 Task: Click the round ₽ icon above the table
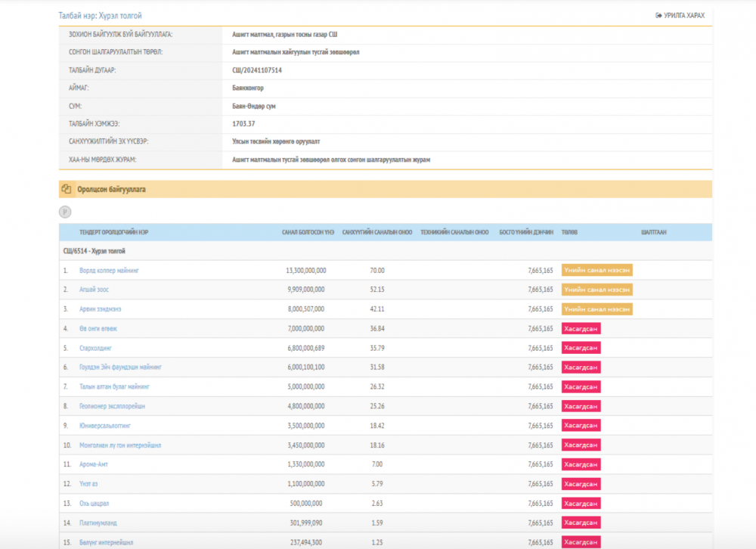(65, 212)
